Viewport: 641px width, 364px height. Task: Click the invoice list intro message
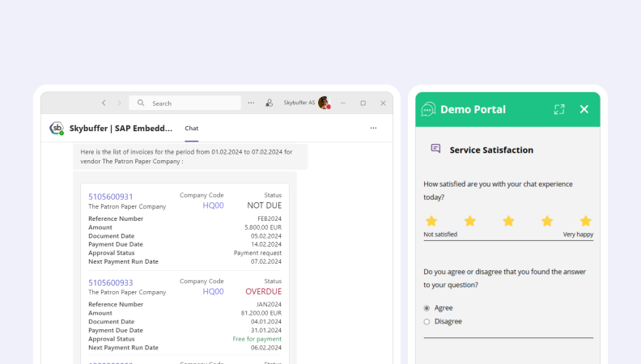(x=190, y=156)
